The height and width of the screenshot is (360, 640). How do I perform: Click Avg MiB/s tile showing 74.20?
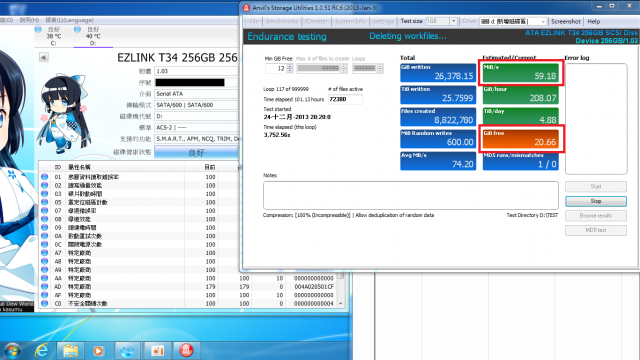(x=438, y=161)
